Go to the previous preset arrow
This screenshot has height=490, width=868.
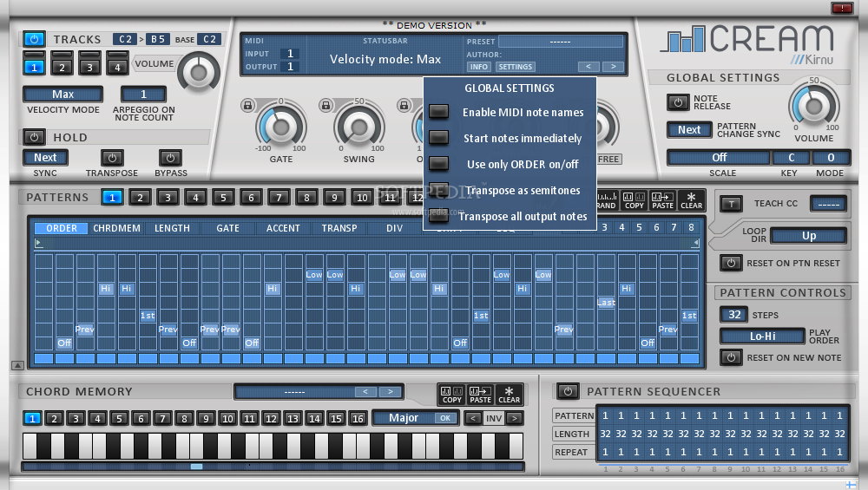[x=589, y=67]
